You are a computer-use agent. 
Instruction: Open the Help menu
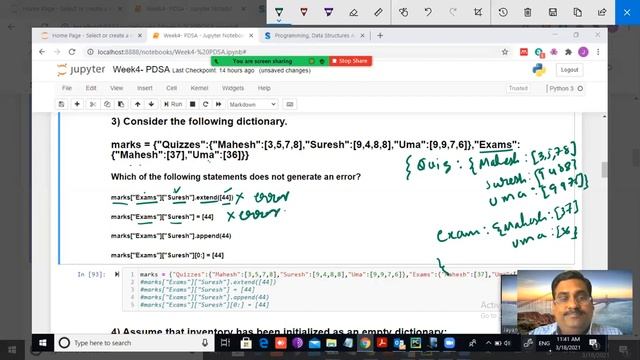pyautogui.click(x=264, y=88)
